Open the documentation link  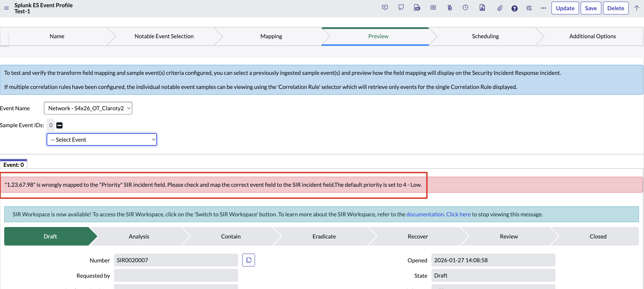pyautogui.click(x=425, y=214)
